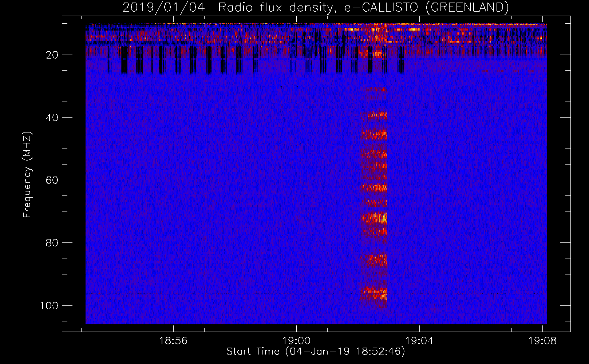Click the 19:08 time tick label
The height and width of the screenshot is (364, 589).
click(x=542, y=341)
